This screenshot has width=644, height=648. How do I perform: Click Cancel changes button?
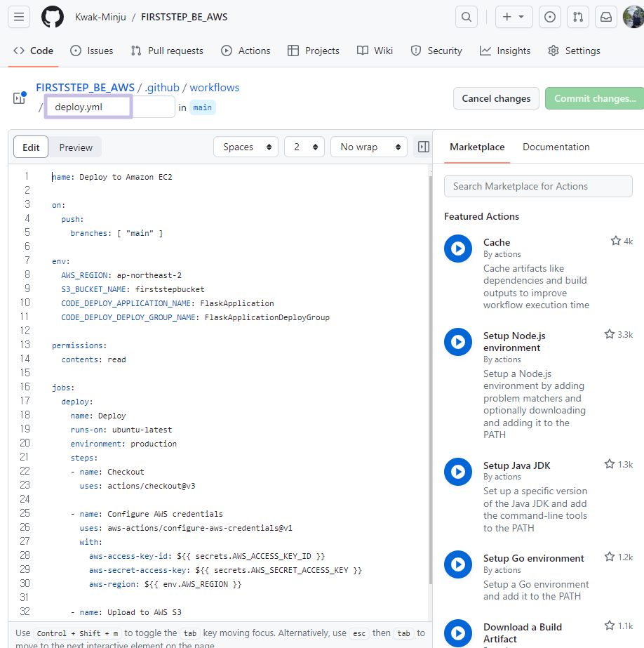click(x=496, y=98)
